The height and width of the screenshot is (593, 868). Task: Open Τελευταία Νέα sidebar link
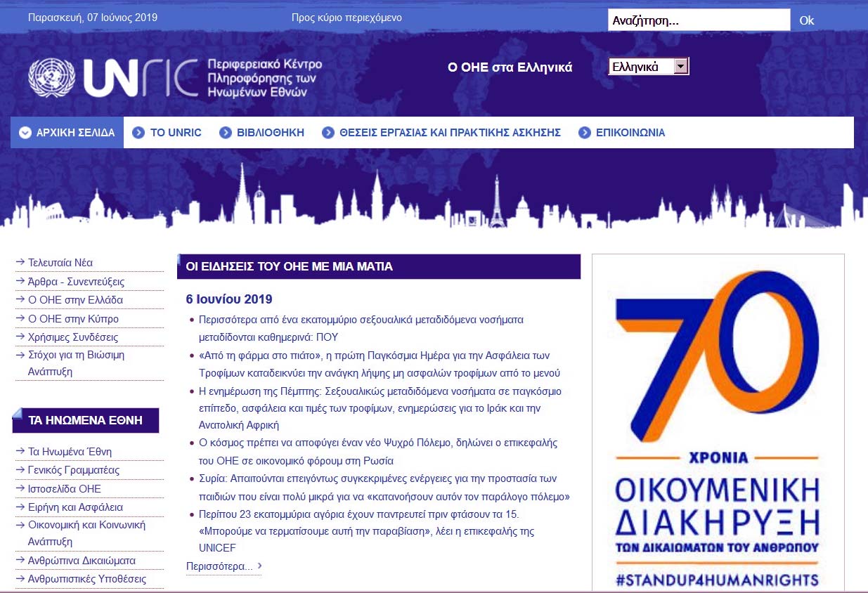click(60, 263)
